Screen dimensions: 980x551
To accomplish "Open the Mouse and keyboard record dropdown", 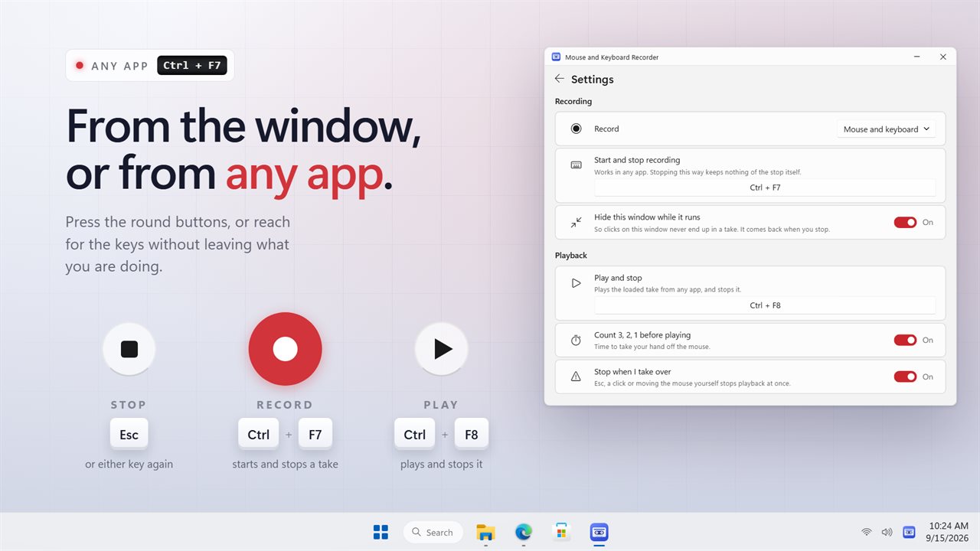I will [887, 129].
